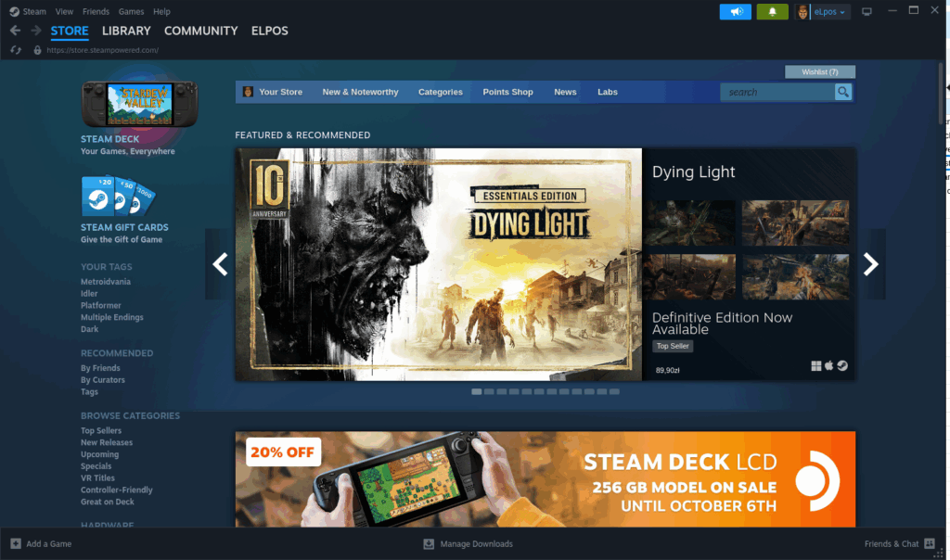View the top-left Dying Light screenshot
The width and height of the screenshot is (950, 560).
(x=690, y=223)
